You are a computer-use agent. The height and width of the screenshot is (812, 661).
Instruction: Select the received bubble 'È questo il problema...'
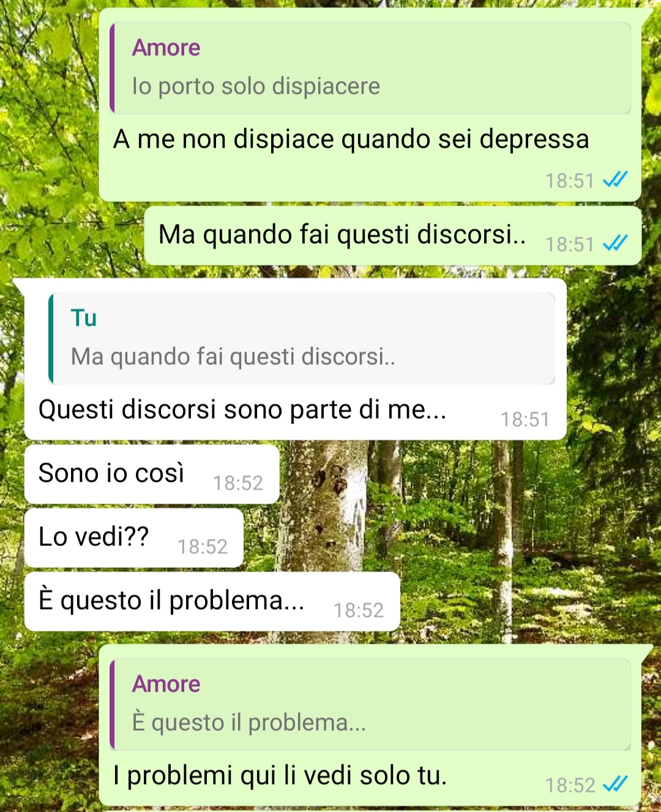pos(212,602)
